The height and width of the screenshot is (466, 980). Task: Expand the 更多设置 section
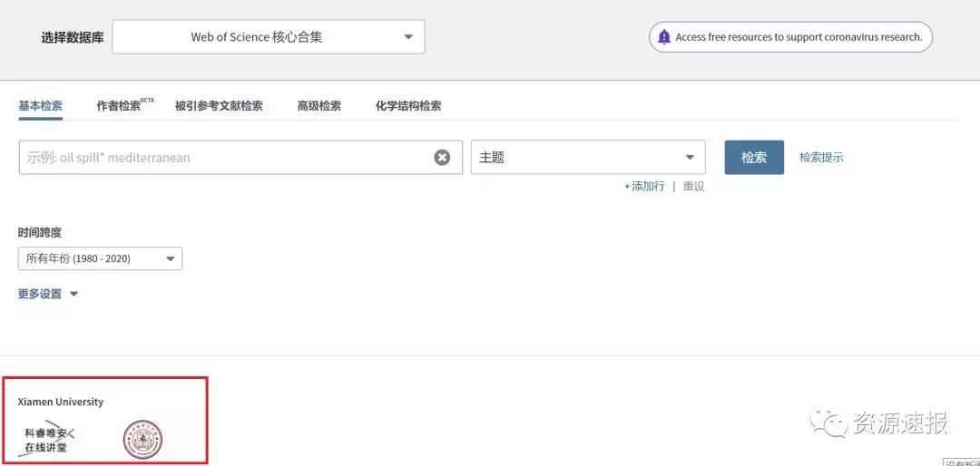coord(48,294)
